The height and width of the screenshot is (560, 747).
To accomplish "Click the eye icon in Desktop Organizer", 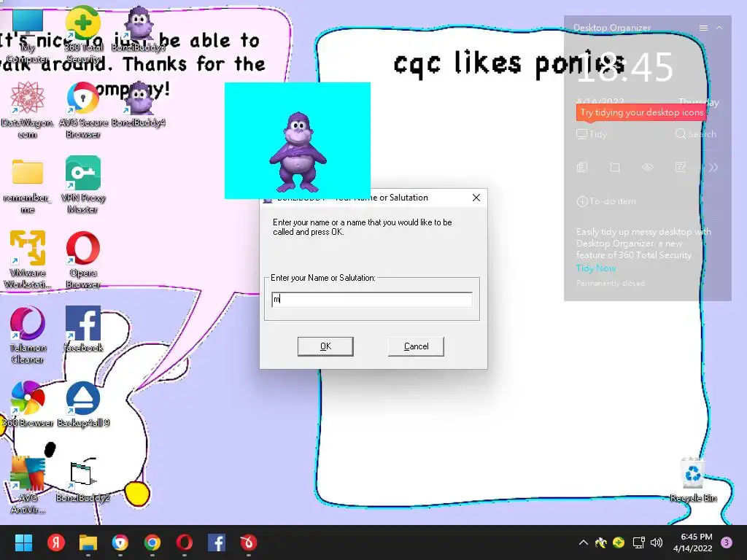I will point(648,167).
